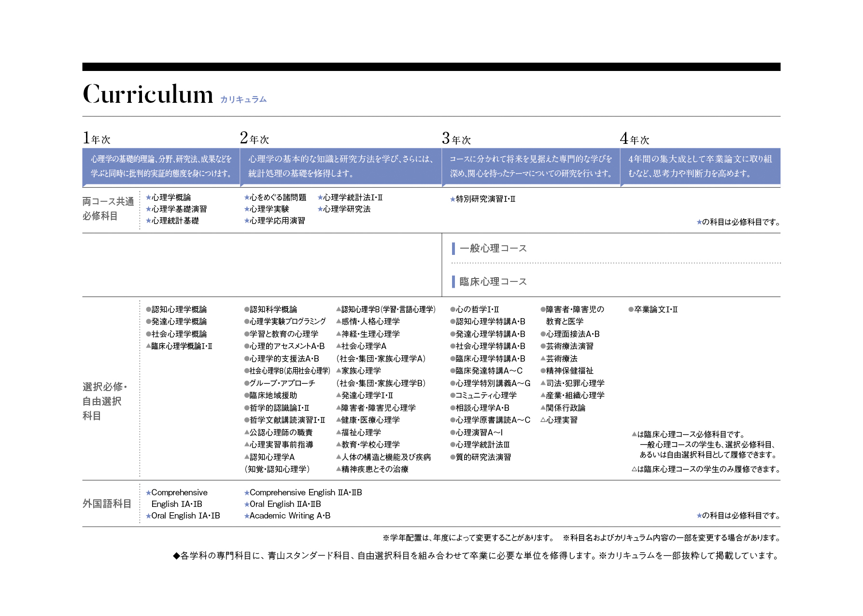Click 産業·組織心理学 course

point(573,395)
